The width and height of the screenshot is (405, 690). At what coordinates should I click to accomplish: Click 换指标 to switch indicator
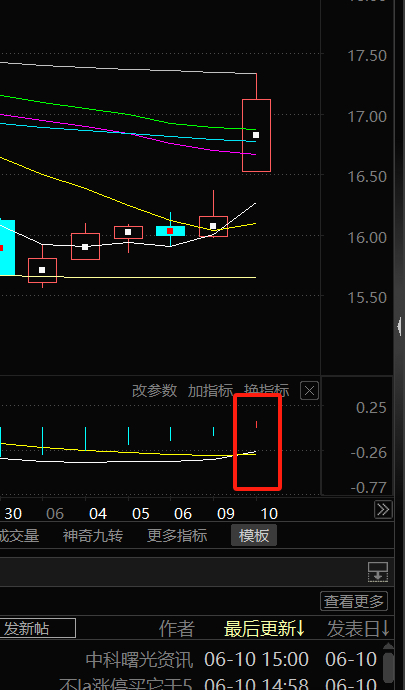(267, 390)
